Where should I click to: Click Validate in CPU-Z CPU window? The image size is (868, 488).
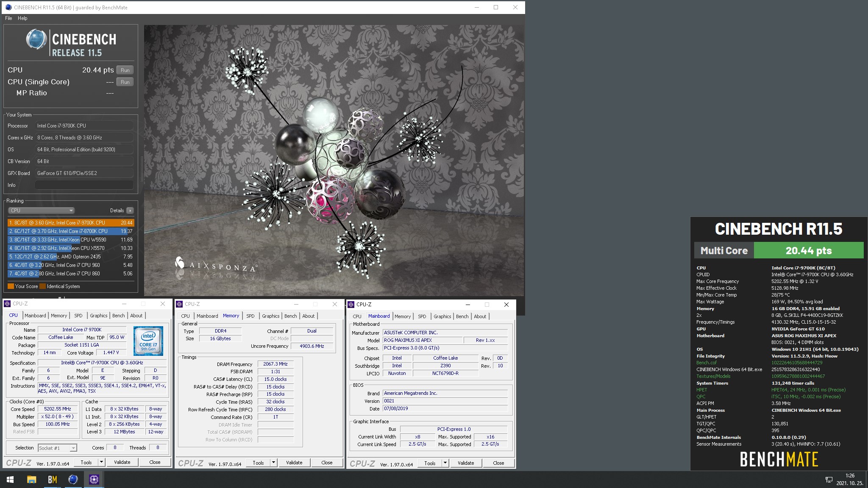pos(122,462)
